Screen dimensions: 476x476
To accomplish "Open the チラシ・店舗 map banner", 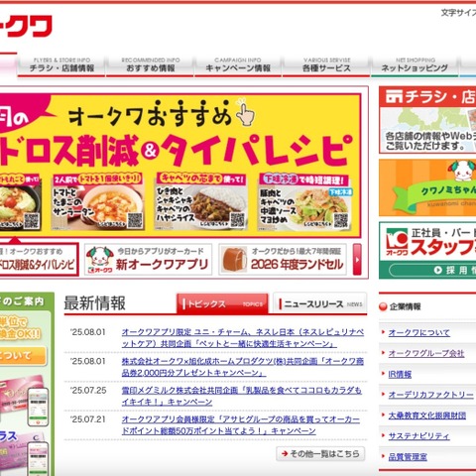I will (427, 120).
